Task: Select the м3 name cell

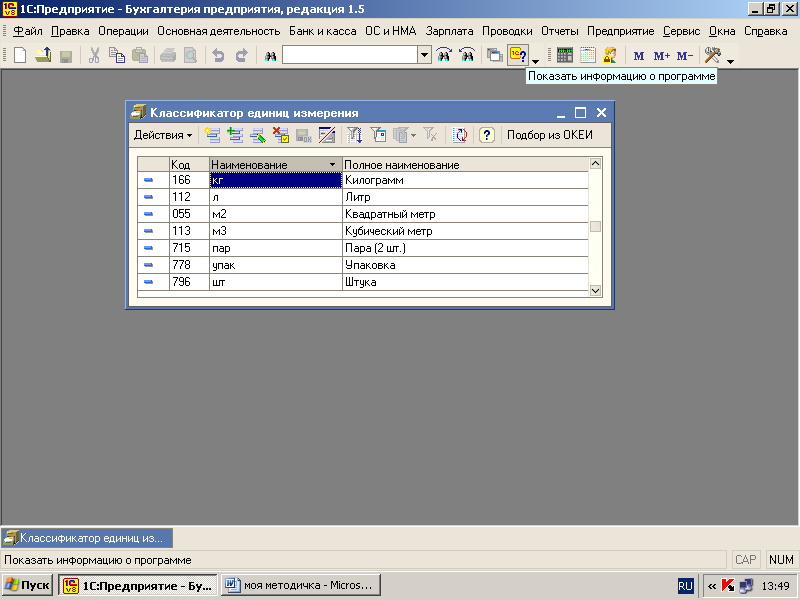Action: pos(276,231)
